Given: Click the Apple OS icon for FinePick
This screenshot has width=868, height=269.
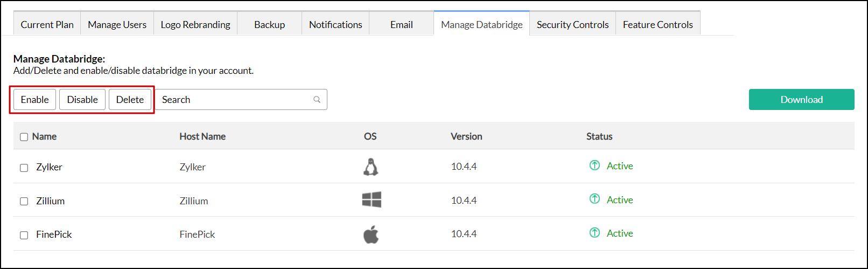Looking at the screenshot, I should pyautogui.click(x=371, y=234).
